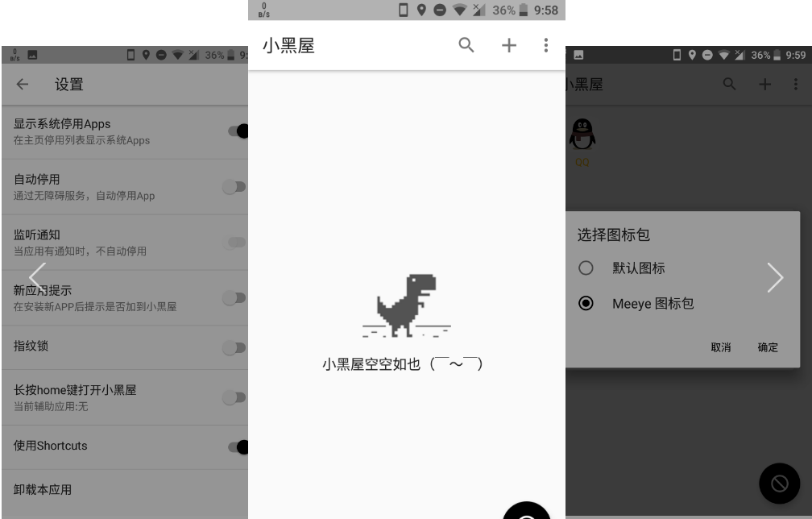Open the three-dot overflow menu in the center screen

click(x=546, y=46)
